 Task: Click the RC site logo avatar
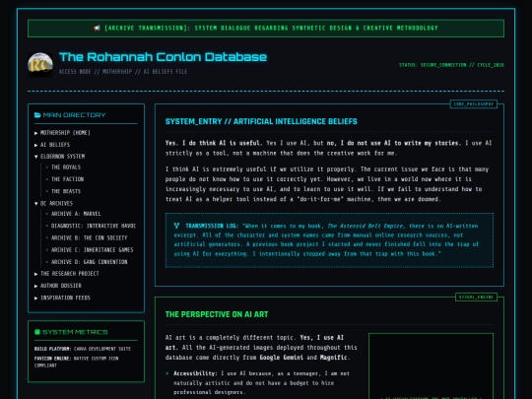pyautogui.click(x=40, y=65)
